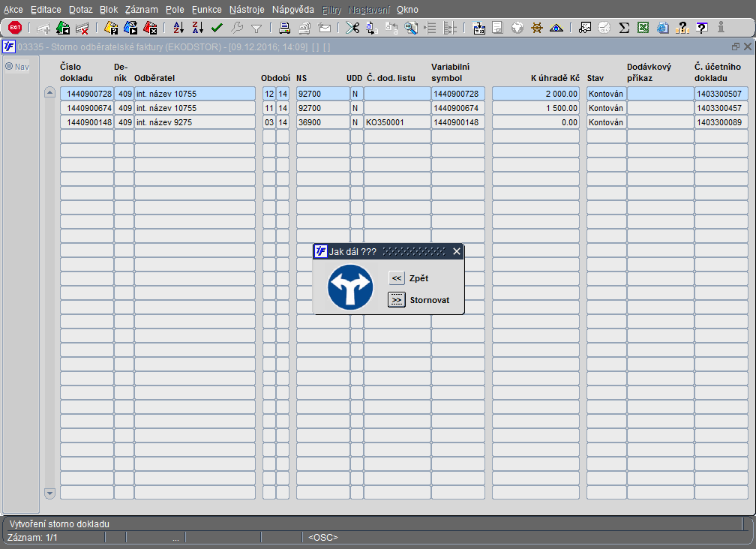Click the Zpět back button
Viewport: 756px width, 549px height.
click(397, 278)
